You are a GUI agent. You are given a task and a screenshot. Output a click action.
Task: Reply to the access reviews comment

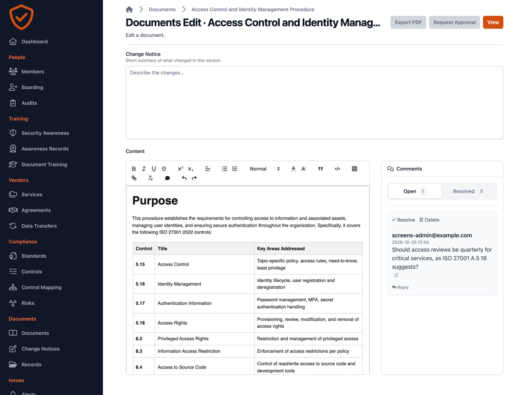click(x=400, y=287)
